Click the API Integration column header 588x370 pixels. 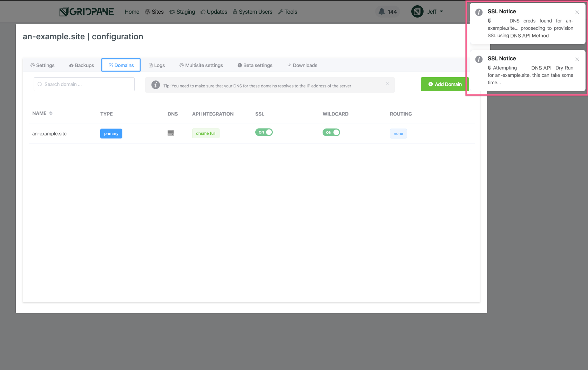tap(213, 114)
